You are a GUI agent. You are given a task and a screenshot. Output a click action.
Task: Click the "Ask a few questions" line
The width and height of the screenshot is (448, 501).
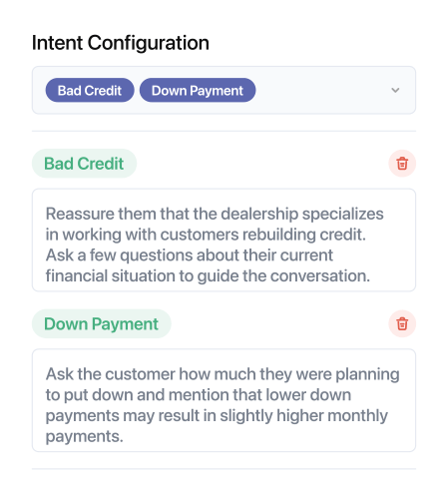190,255
